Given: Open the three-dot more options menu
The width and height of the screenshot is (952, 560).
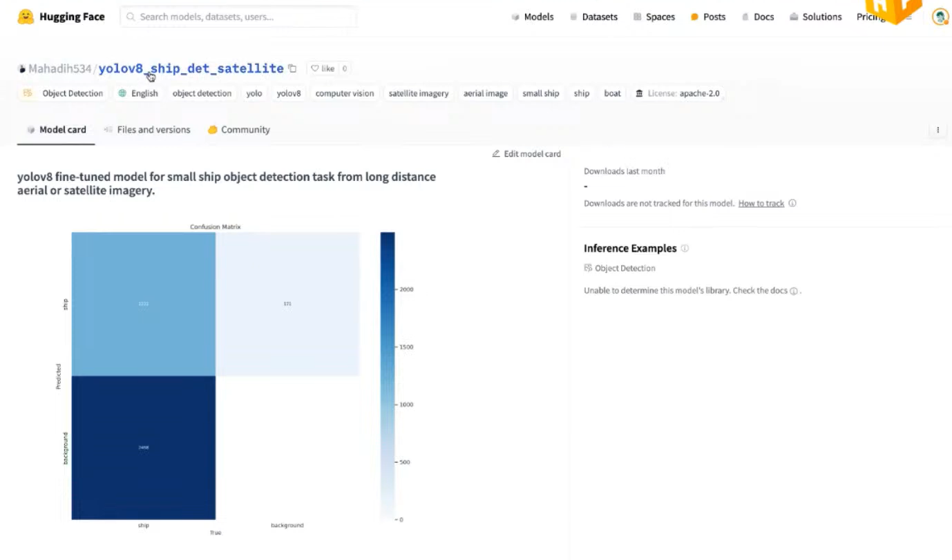Looking at the screenshot, I should (x=937, y=130).
